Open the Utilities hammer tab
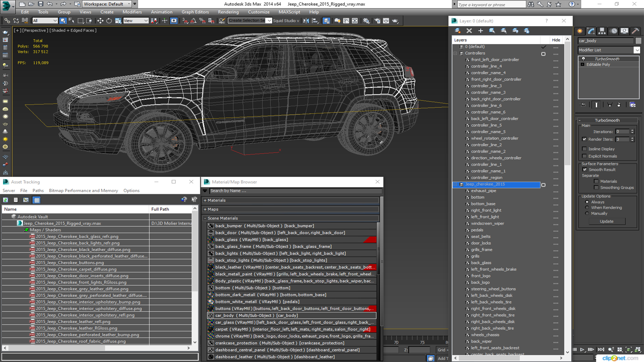Image resolution: width=644 pixels, height=362 pixels. [x=635, y=31]
